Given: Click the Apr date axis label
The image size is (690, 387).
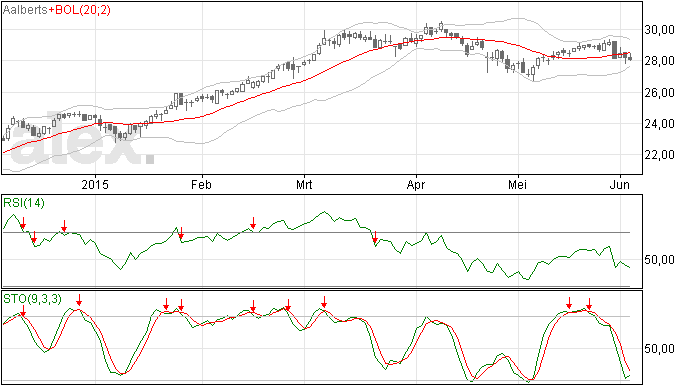Looking at the screenshot, I should [416, 184].
